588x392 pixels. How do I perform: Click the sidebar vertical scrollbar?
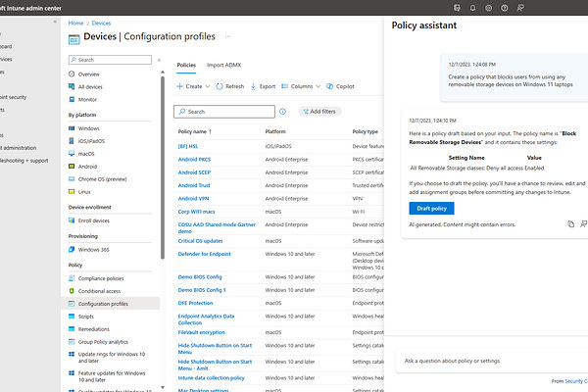click(163, 168)
